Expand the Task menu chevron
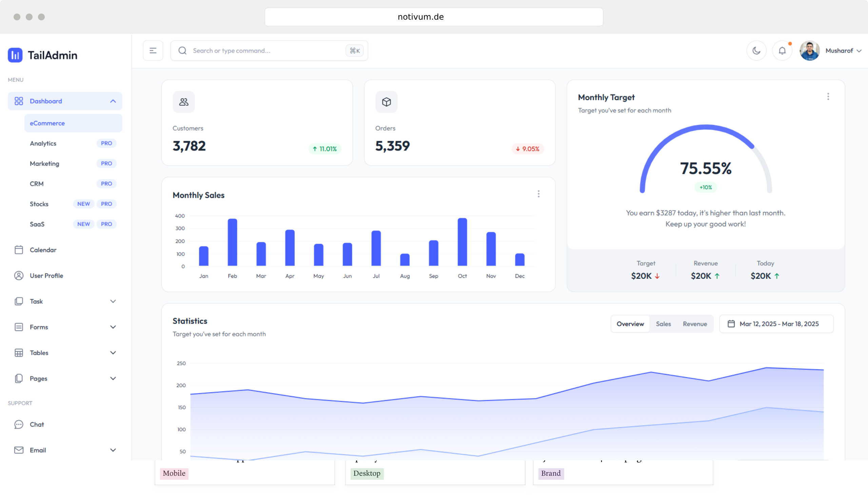Viewport: 868px width, 495px height. point(113,302)
